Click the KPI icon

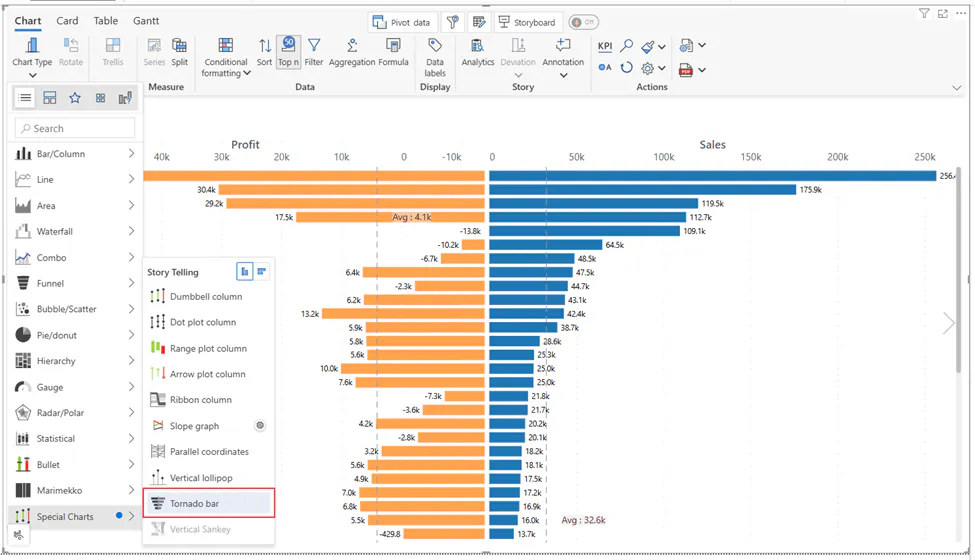(605, 46)
